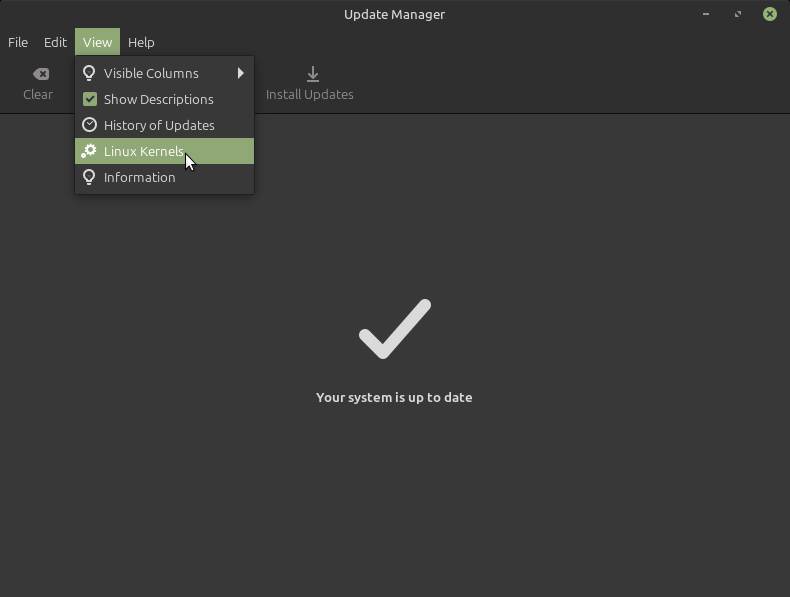Viewport: 790px width, 597px height.
Task: Select the History of Updates menu entry
Action: pos(159,125)
